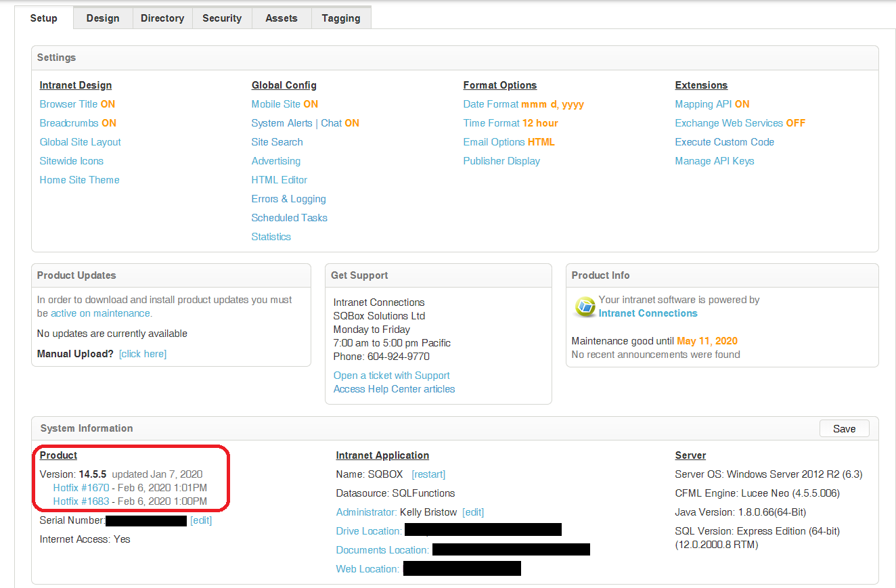The width and height of the screenshot is (896, 588).
Task: Open the Design tab
Action: pos(103,18)
